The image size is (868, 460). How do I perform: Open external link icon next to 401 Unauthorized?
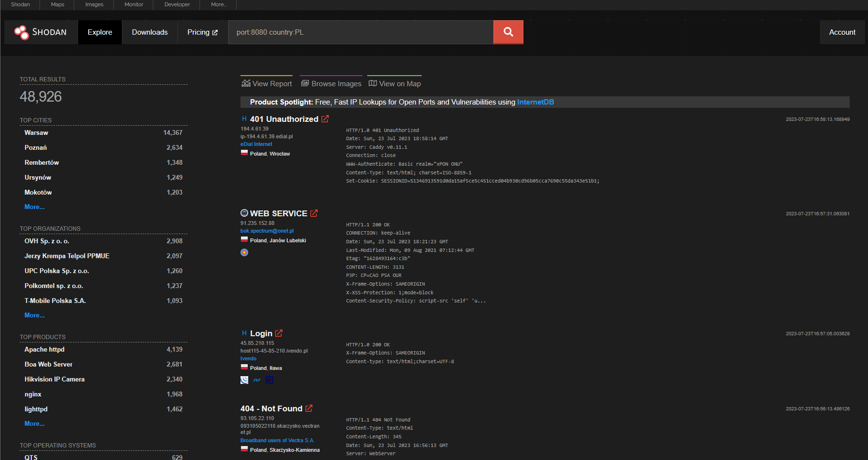pyautogui.click(x=325, y=119)
